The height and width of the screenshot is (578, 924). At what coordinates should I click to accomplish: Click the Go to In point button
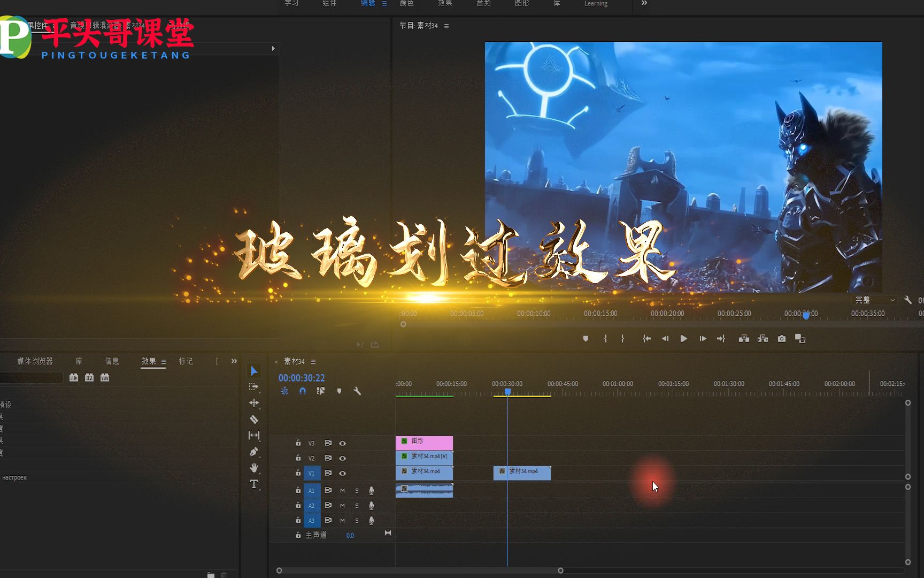(646, 338)
